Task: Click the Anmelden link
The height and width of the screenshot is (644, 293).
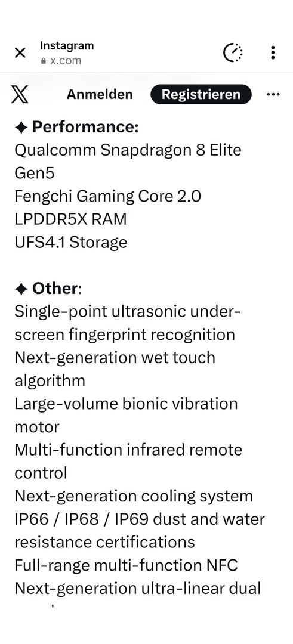Action: pyautogui.click(x=100, y=94)
